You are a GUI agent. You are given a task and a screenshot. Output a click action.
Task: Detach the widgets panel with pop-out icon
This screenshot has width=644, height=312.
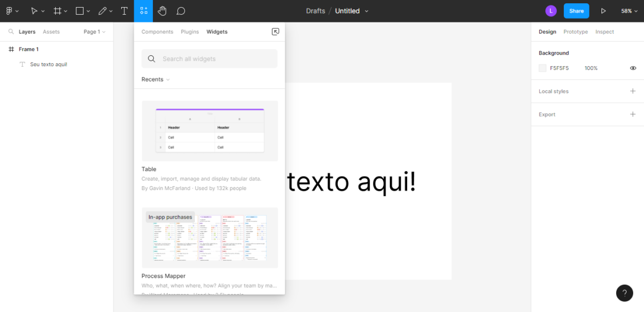[276, 32]
